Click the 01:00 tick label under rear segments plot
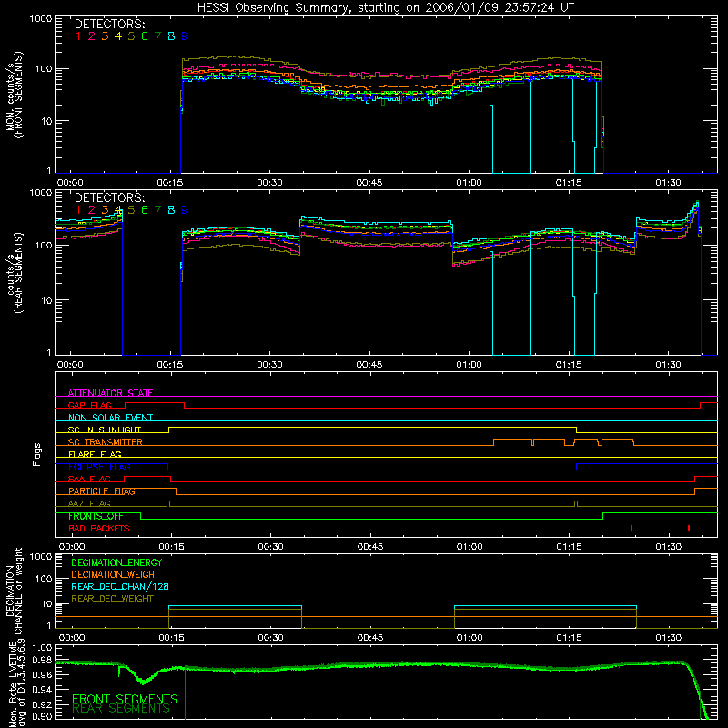This screenshot has height=728, width=728. pos(469,365)
